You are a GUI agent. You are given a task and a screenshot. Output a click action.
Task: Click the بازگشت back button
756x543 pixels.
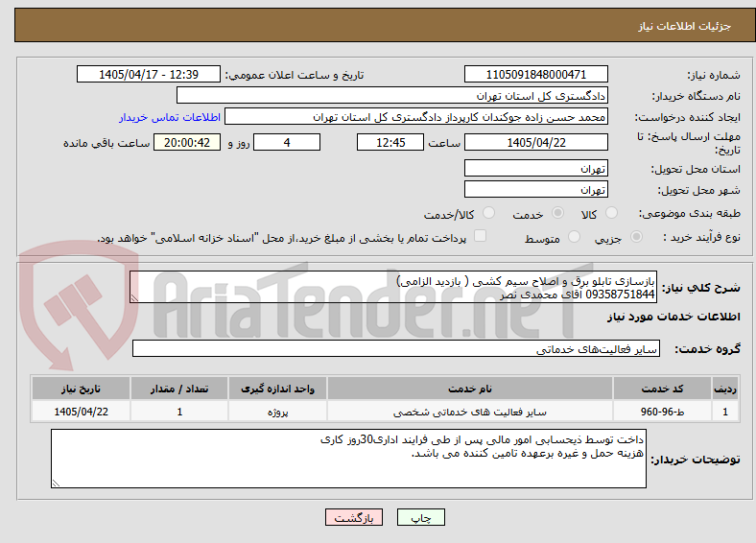354,517
